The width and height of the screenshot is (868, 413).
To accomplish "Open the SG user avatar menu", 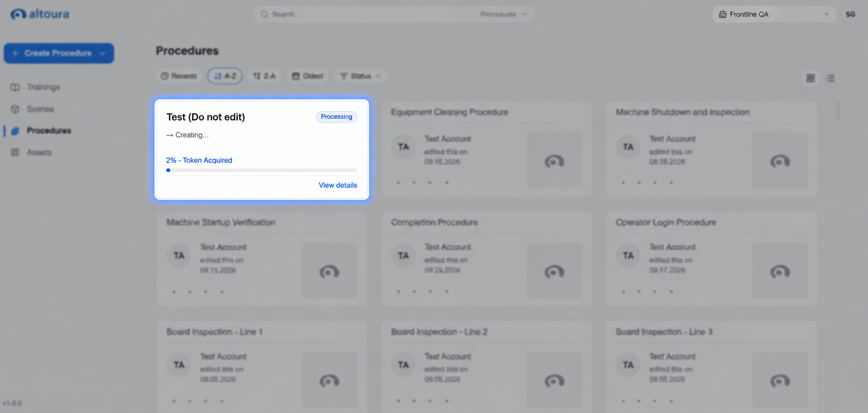I will click(850, 14).
